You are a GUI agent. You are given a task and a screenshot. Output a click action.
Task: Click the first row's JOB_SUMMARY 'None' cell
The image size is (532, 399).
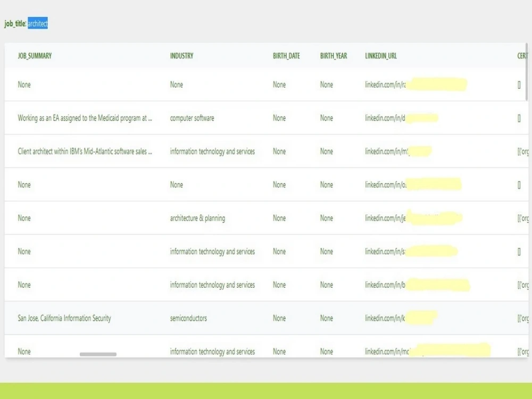coord(24,85)
